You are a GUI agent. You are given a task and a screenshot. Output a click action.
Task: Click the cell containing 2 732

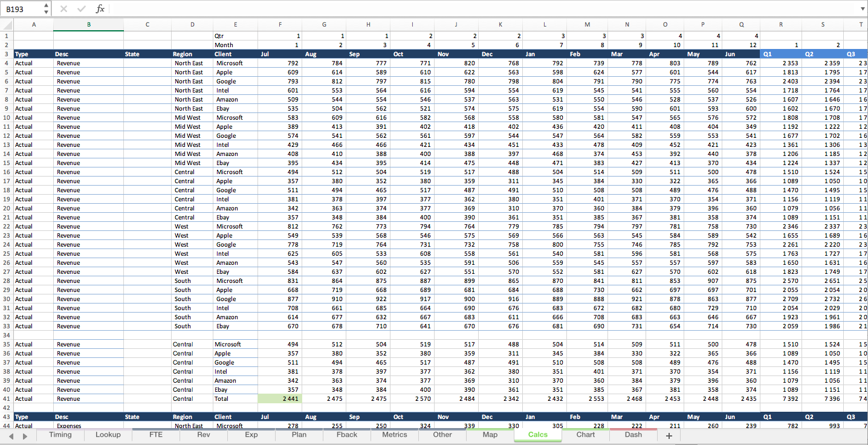tap(823, 299)
